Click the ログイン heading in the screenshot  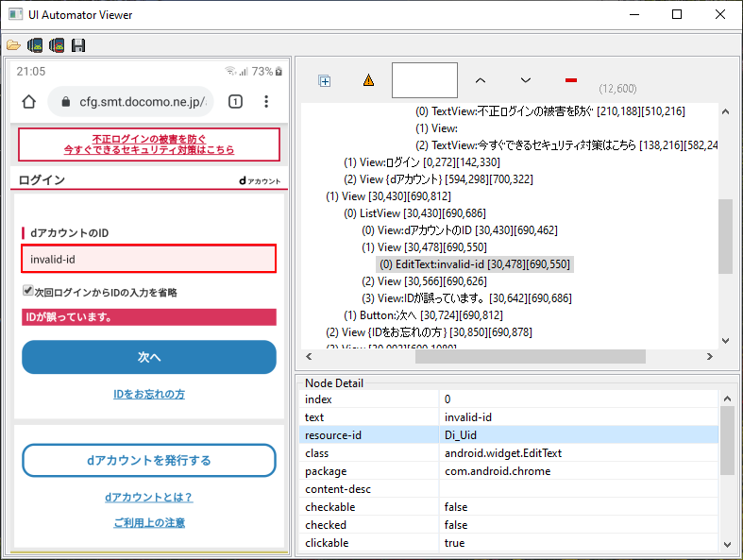[42, 179]
